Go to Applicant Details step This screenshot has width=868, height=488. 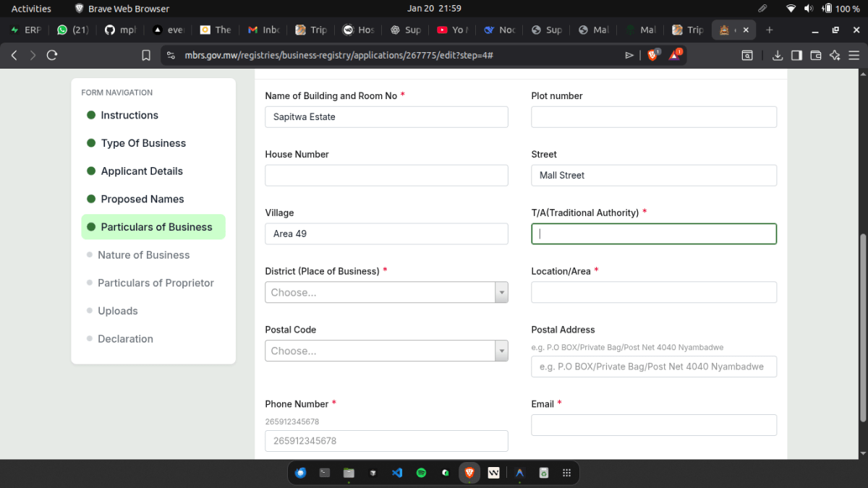[141, 171]
